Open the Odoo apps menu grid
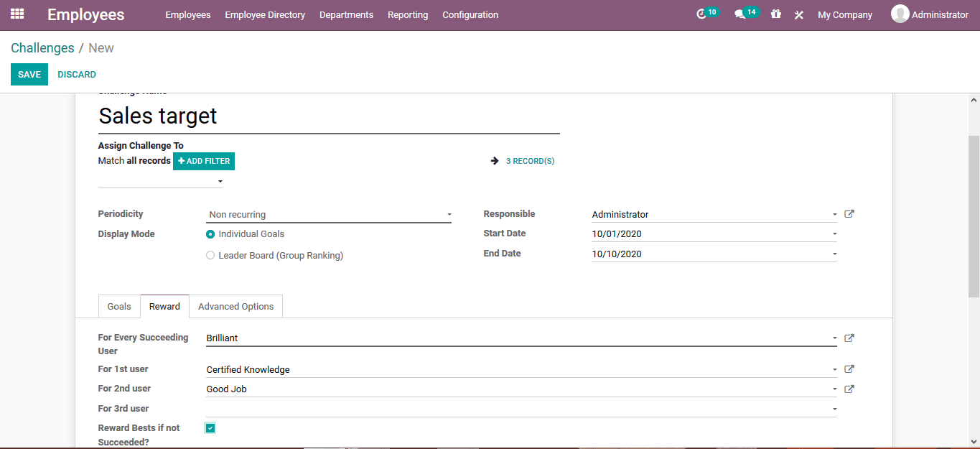The width and height of the screenshot is (980, 449). click(x=17, y=14)
